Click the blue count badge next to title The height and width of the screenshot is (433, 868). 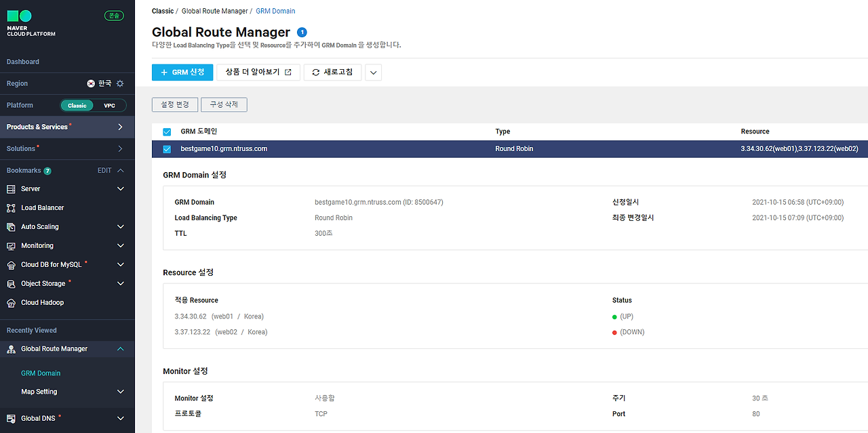click(302, 32)
